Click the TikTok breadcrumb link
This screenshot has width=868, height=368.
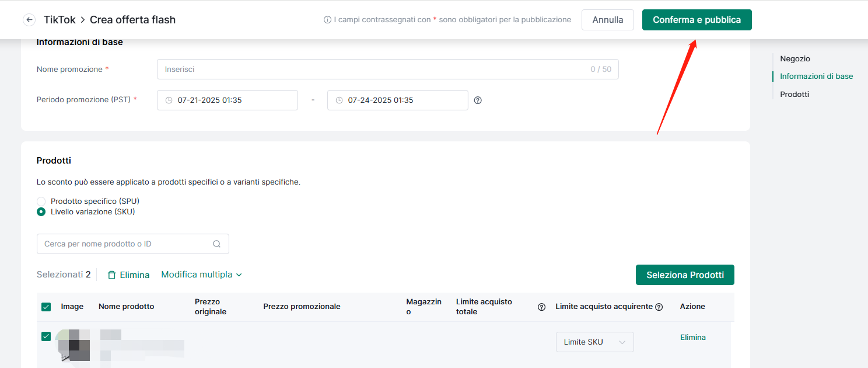point(60,20)
